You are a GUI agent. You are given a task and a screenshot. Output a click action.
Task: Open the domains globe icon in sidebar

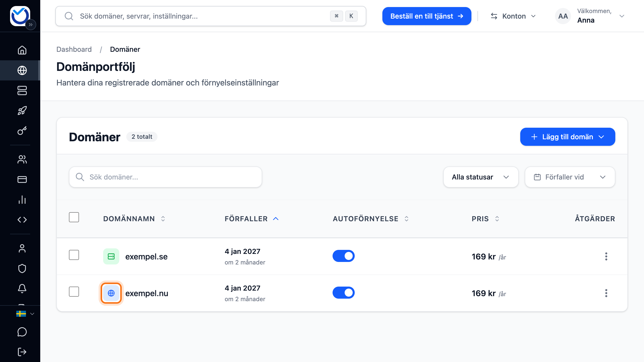coord(22,70)
